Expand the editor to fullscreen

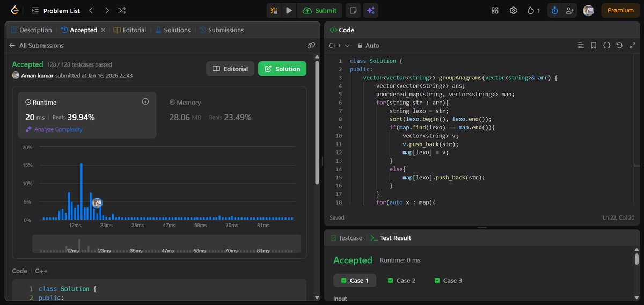(x=632, y=46)
